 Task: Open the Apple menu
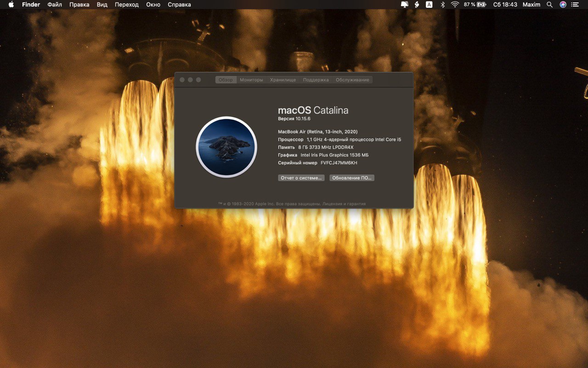11,5
